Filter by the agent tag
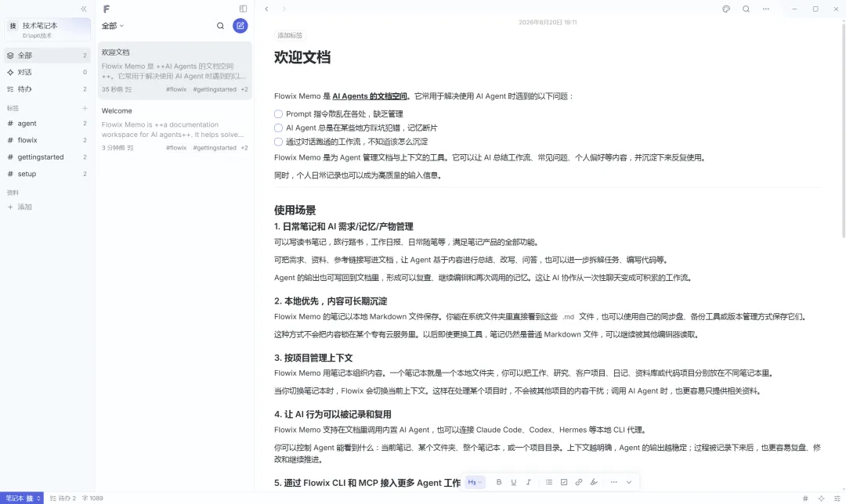Viewport: 846px width, 504px height. tap(48, 124)
